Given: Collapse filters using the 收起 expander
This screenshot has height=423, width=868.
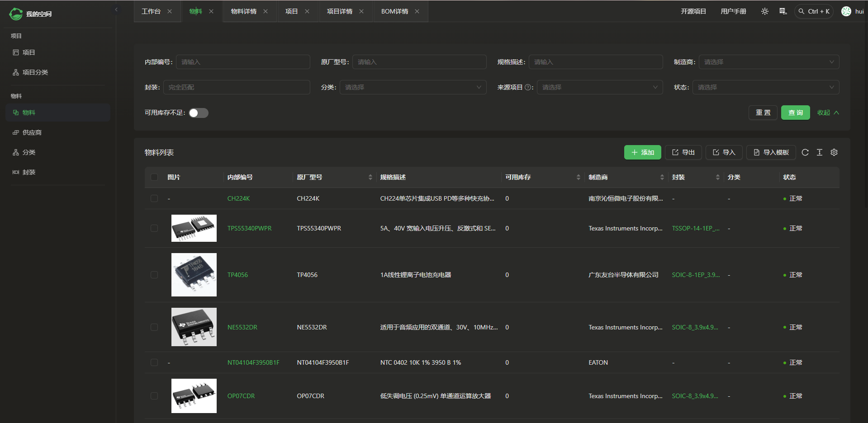Looking at the screenshot, I should [x=828, y=113].
